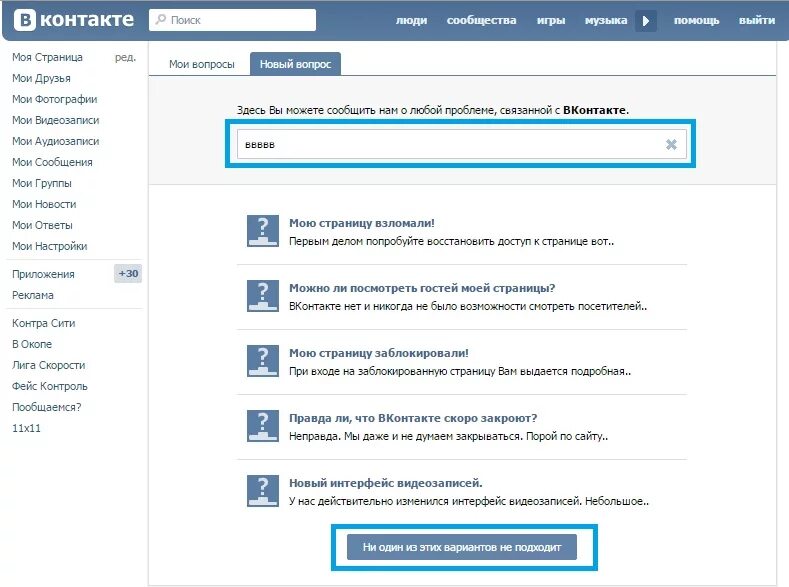Open the 'помощь' header menu item
Screen dimensions: 789x587
coord(696,21)
